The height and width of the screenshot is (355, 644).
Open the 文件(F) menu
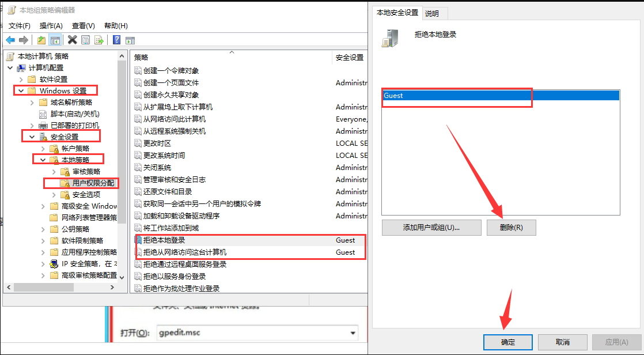[19, 25]
